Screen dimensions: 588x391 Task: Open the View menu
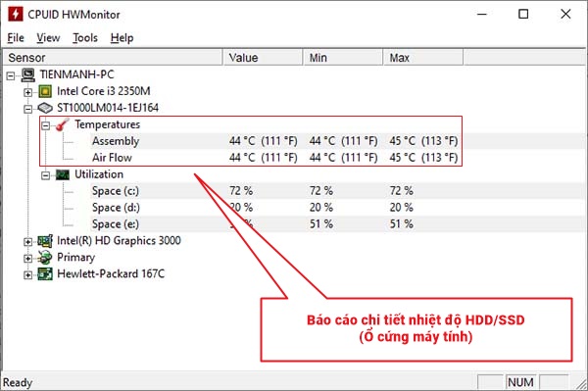point(48,38)
